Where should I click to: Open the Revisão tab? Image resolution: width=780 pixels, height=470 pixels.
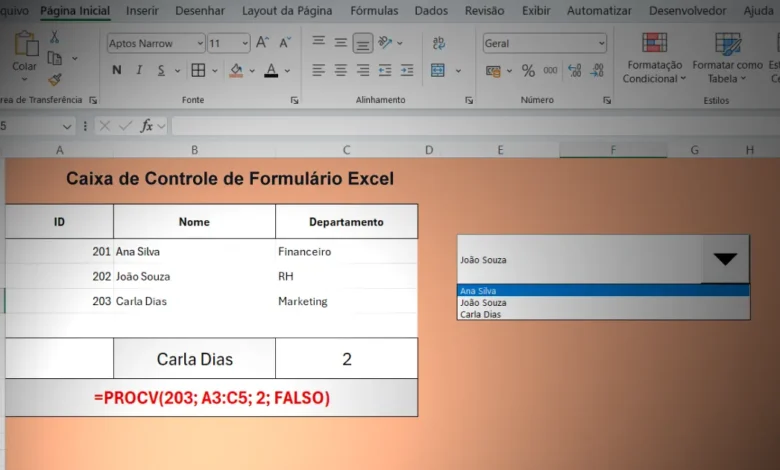(x=485, y=10)
